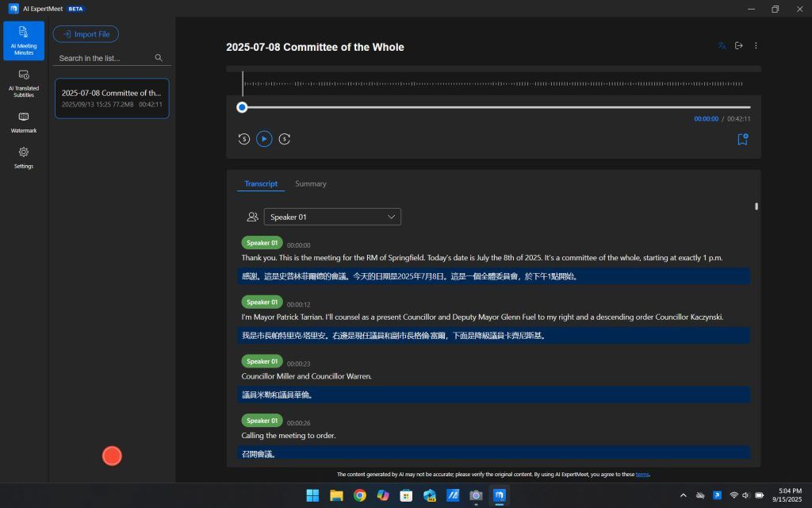Toggle the translation icon beside the title

(x=722, y=46)
